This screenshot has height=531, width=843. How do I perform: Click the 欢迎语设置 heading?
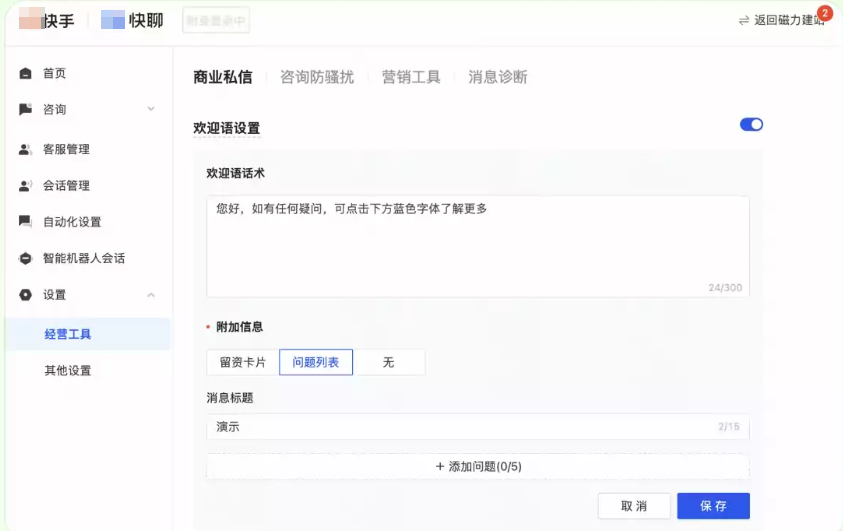tap(226, 128)
